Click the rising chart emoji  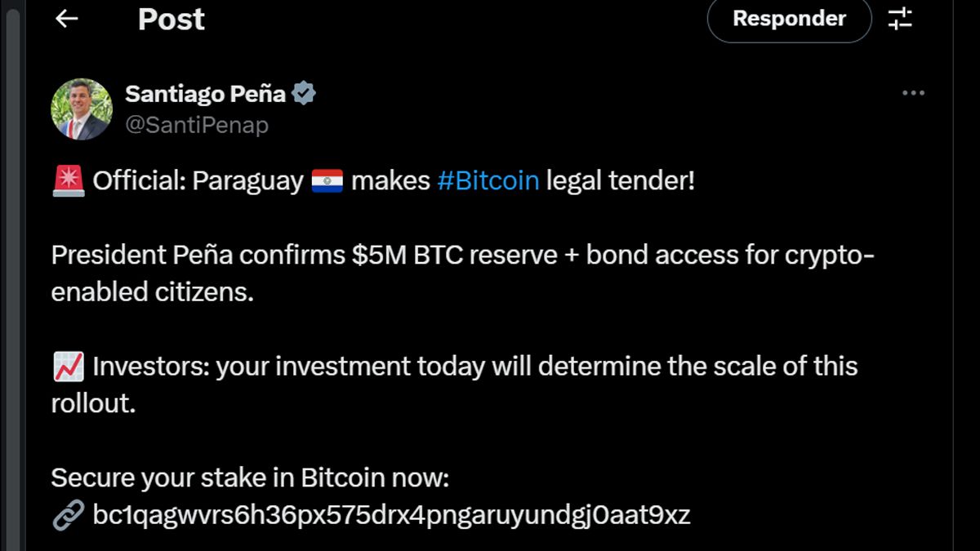[68, 367]
